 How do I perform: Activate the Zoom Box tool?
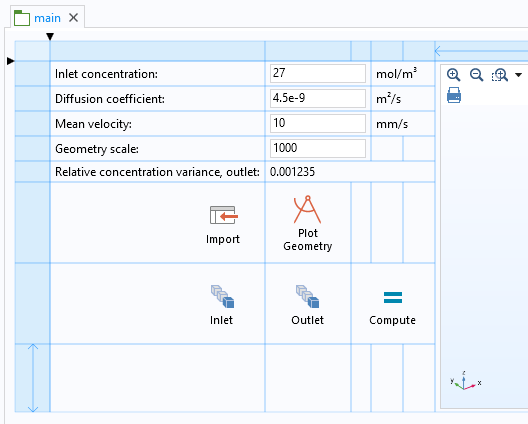click(x=500, y=75)
